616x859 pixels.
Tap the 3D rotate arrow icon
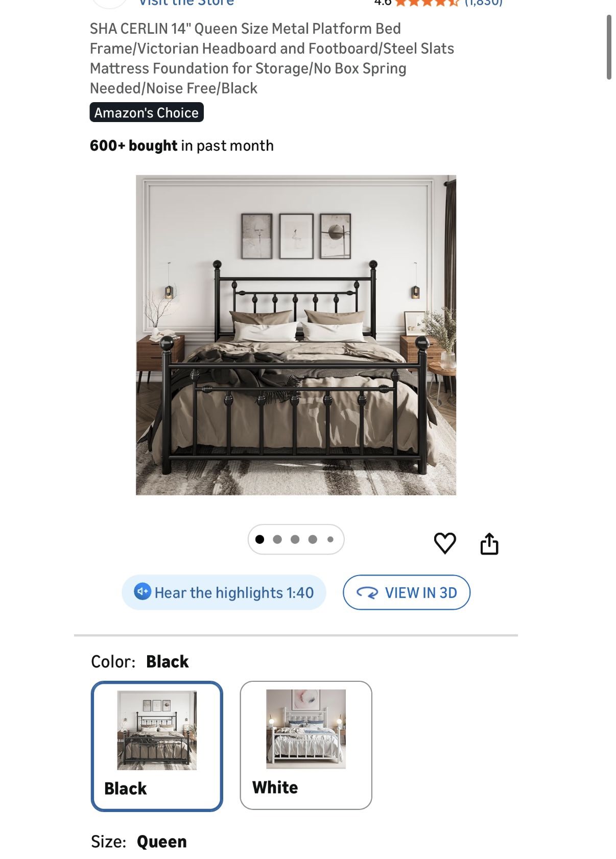(367, 592)
